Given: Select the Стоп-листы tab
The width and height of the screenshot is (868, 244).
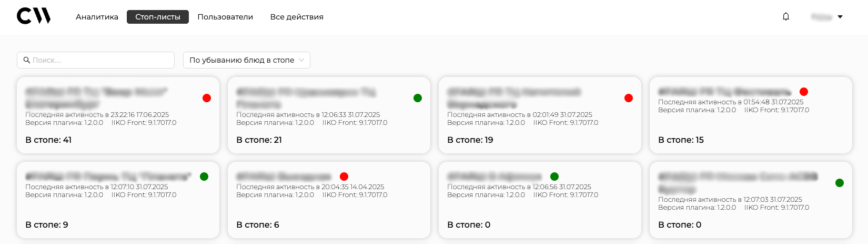Looking at the screenshot, I should pyautogui.click(x=158, y=17).
